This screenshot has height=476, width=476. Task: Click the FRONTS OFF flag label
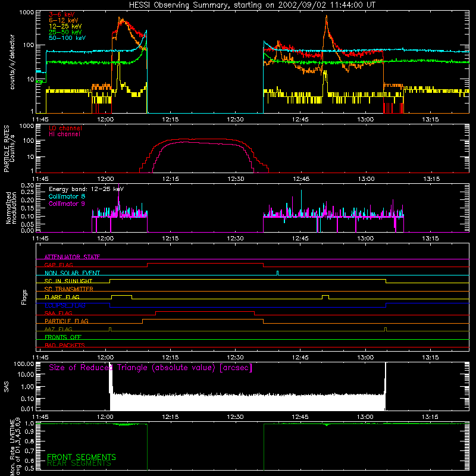(63, 337)
